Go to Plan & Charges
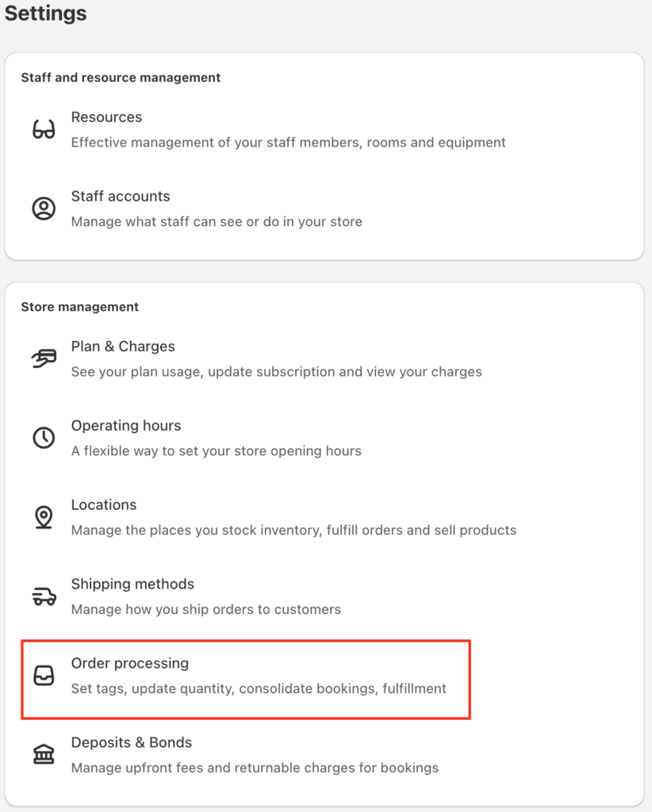The width and height of the screenshot is (652, 812). pos(123,347)
